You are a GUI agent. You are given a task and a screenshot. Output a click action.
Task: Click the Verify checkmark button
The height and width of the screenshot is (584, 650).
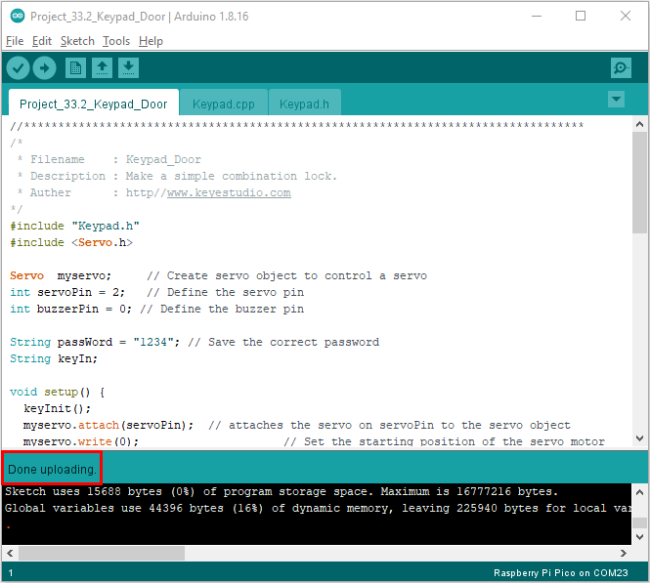point(18,68)
